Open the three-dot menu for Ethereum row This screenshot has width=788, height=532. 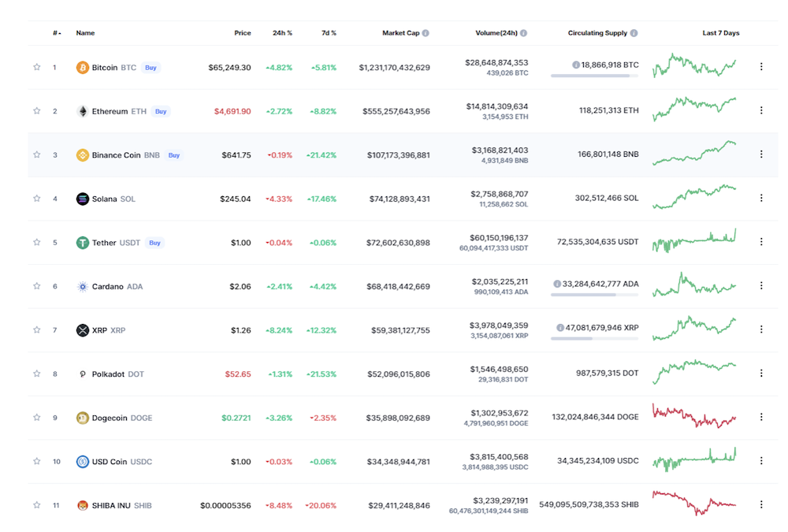(761, 110)
